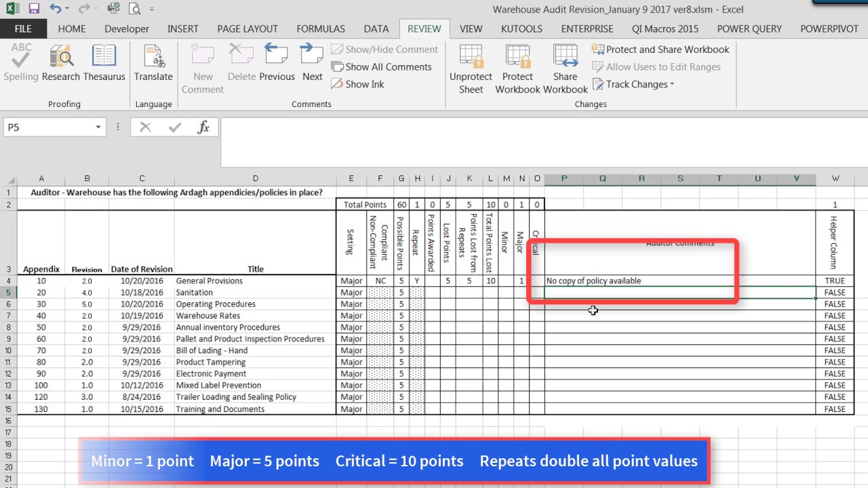Click the Redo arrow
868x488 pixels.
click(83, 9)
